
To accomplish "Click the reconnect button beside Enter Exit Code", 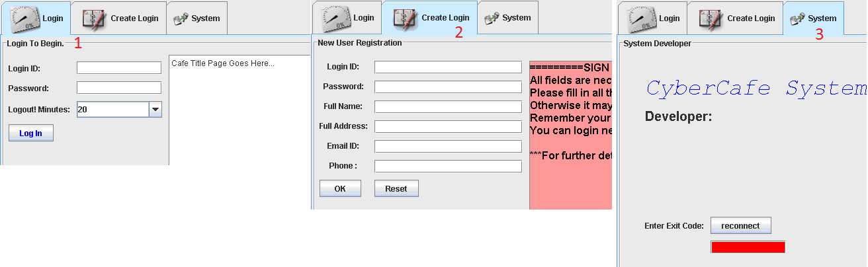I will pyautogui.click(x=741, y=225).
